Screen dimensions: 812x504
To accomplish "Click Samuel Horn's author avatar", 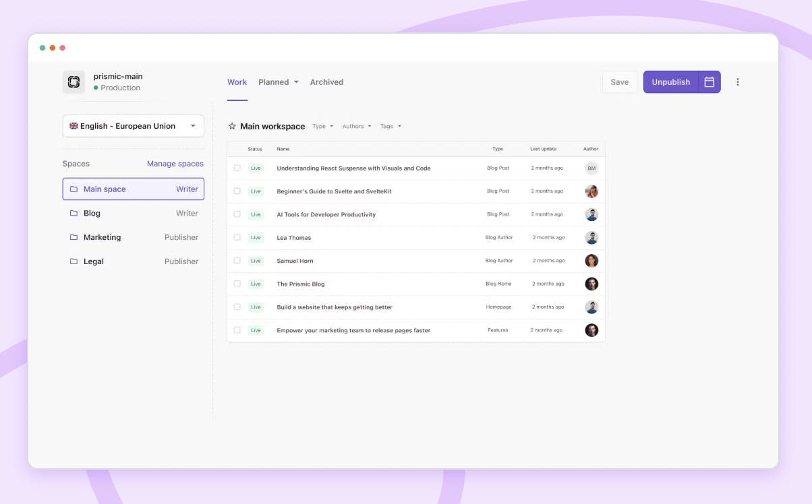I will (x=591, y=261).
